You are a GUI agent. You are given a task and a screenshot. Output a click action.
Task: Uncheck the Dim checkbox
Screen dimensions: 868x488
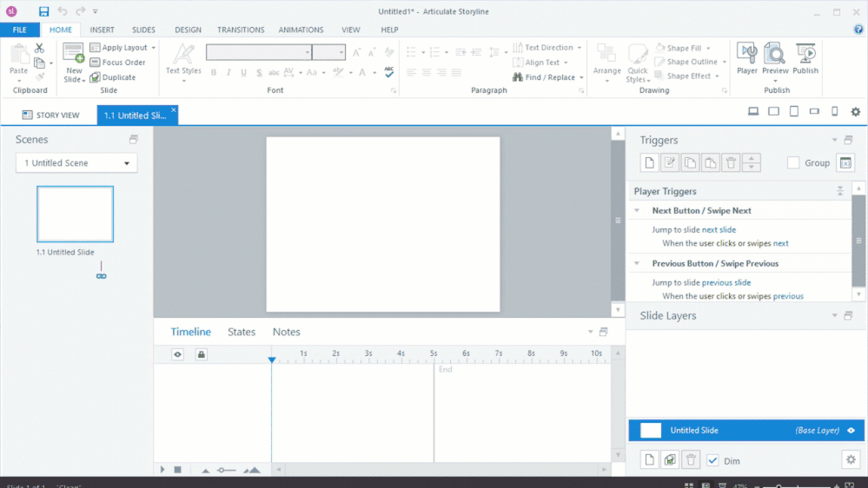712,460
